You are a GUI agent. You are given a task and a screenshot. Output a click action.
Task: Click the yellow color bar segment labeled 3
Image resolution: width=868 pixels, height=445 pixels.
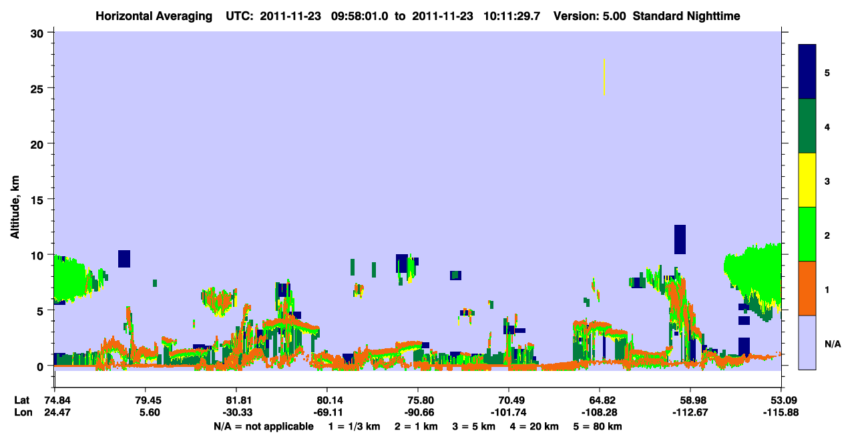point(807,180)
